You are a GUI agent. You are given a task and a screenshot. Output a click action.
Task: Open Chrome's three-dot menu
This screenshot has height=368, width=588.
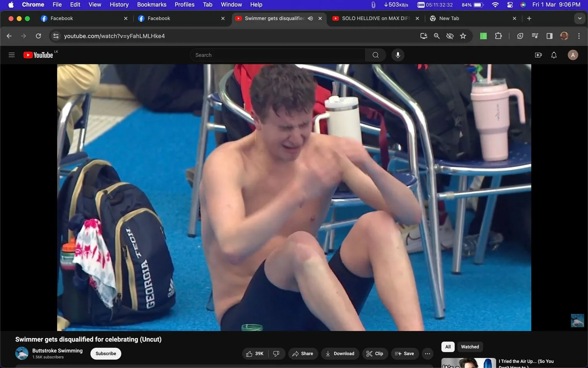579,36
